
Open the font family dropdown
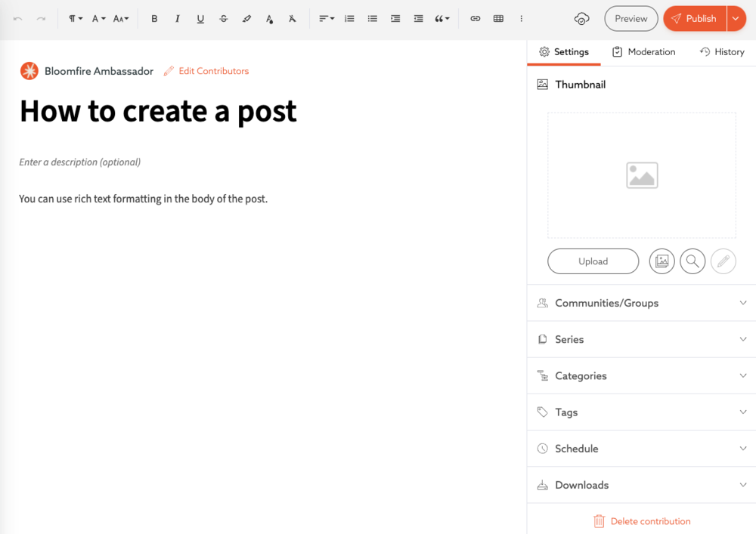tap(98, 19)
